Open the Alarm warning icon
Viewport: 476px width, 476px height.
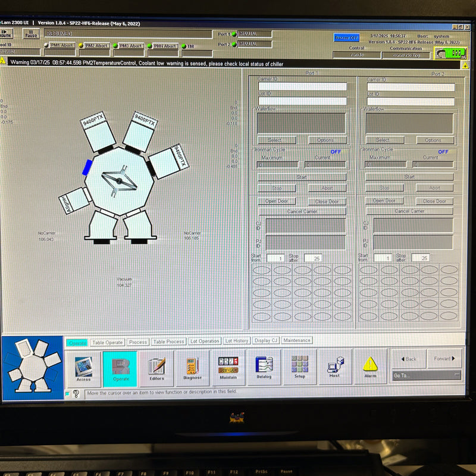[370, 367]
